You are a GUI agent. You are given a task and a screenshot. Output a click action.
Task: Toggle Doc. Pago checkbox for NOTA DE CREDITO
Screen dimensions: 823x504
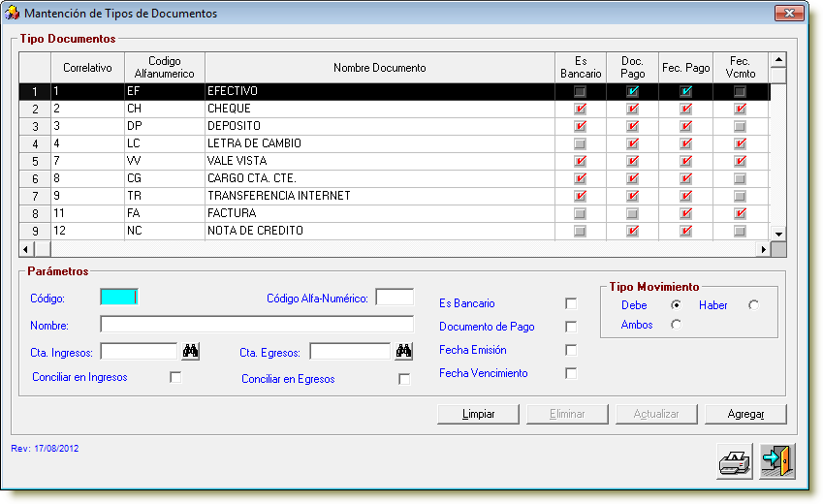632,231
